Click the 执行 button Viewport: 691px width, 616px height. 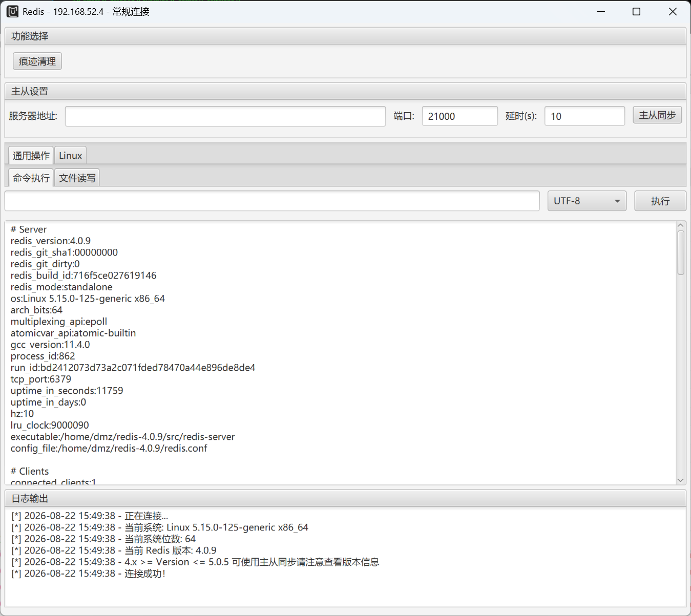pyautogui.click(x=660, y=201)
